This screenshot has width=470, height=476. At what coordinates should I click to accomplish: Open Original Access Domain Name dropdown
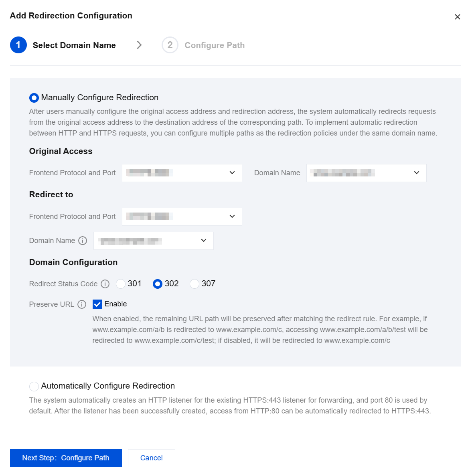click(367, 173)
